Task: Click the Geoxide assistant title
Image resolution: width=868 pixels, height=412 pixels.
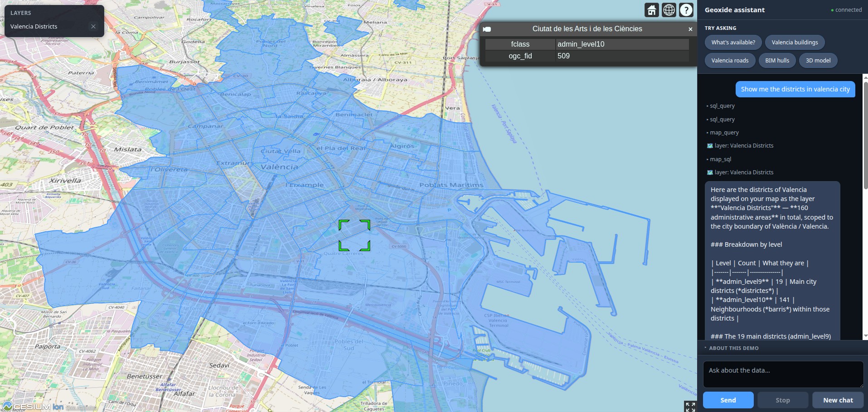Action: click(734, 10)
